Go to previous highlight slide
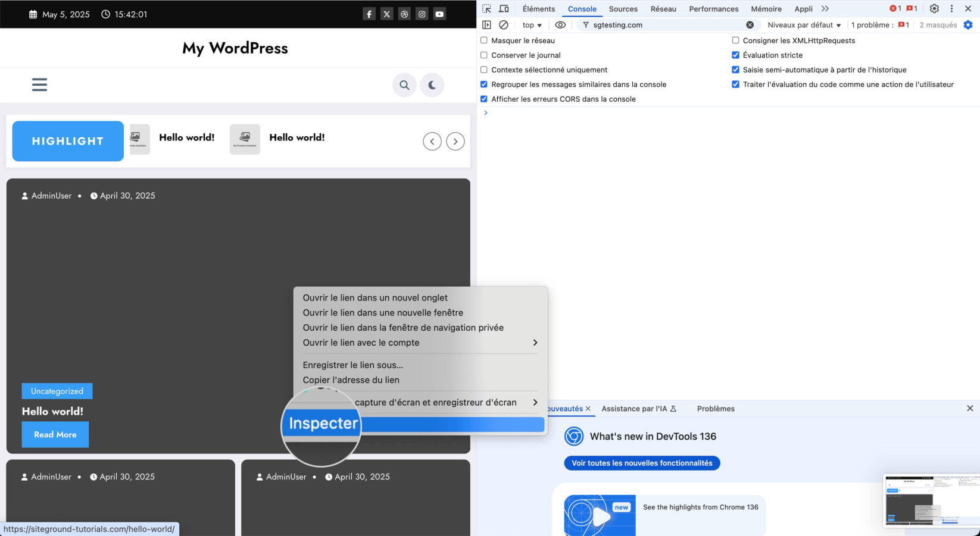The image size is (980, 536). (x=432, y=142)
